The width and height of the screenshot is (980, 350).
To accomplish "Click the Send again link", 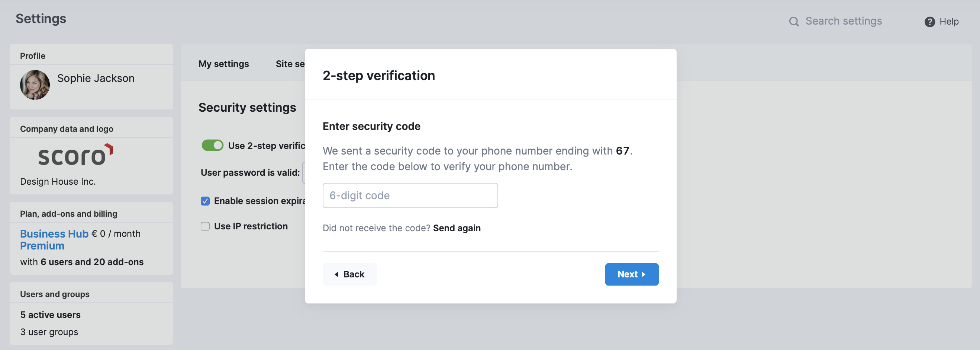I will 457,228.
